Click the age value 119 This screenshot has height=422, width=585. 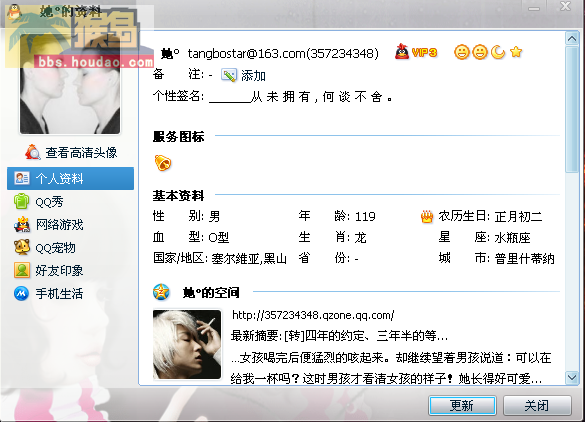(365, 216)
